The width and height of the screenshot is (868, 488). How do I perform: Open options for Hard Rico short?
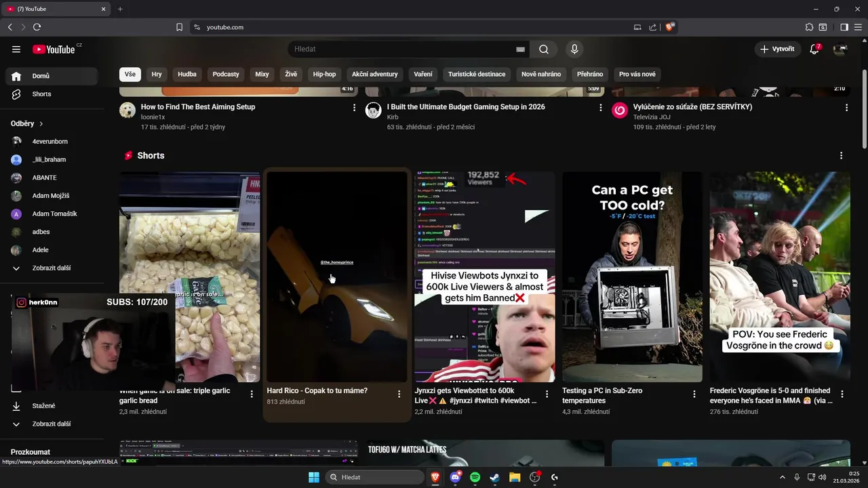point(399,394)
